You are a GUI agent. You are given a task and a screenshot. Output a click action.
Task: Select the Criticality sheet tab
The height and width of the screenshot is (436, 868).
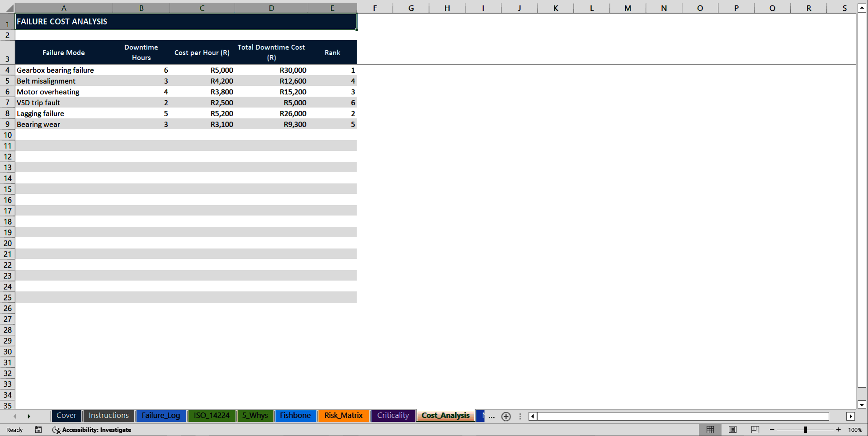392,416
